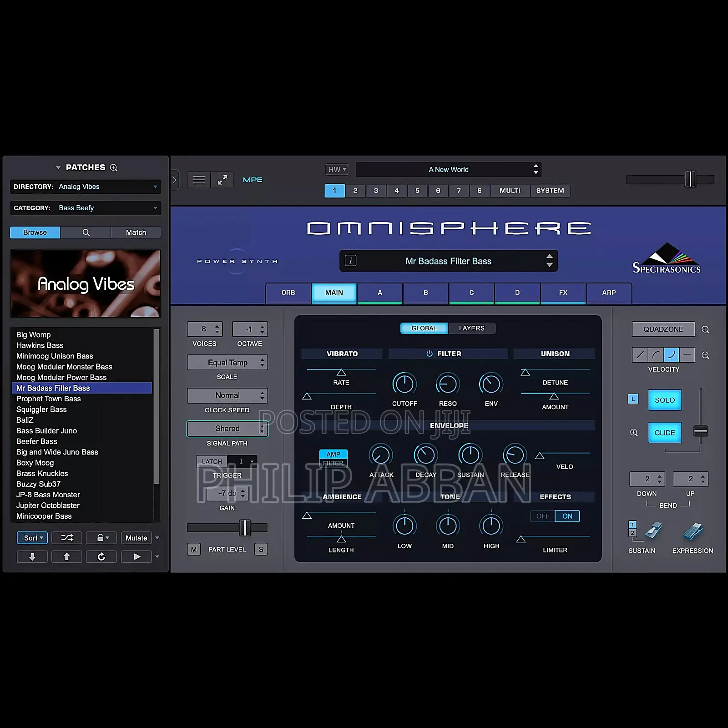Open the Mr Badass Filter Bass patch selector

pos(449,261)
